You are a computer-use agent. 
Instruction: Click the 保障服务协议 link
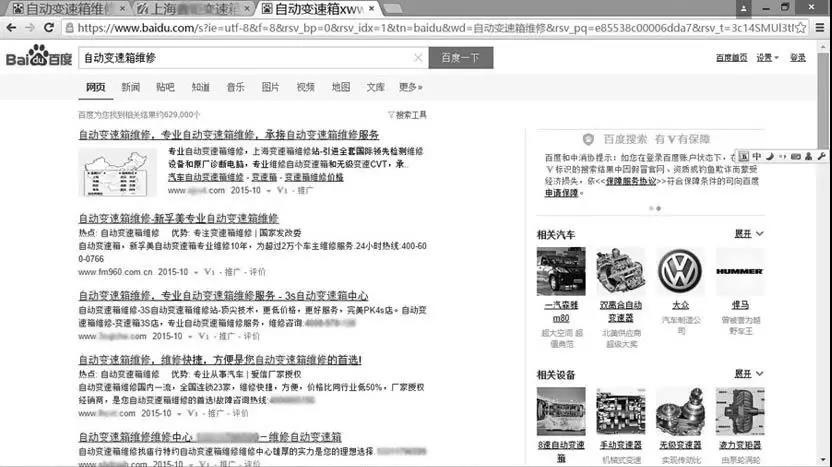pos(631,181)
